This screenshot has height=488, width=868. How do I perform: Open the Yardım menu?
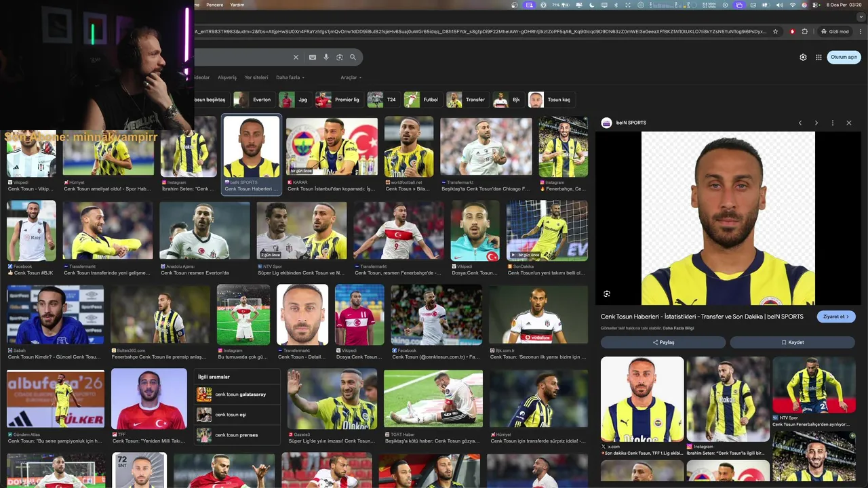click(x=237, y=5)
